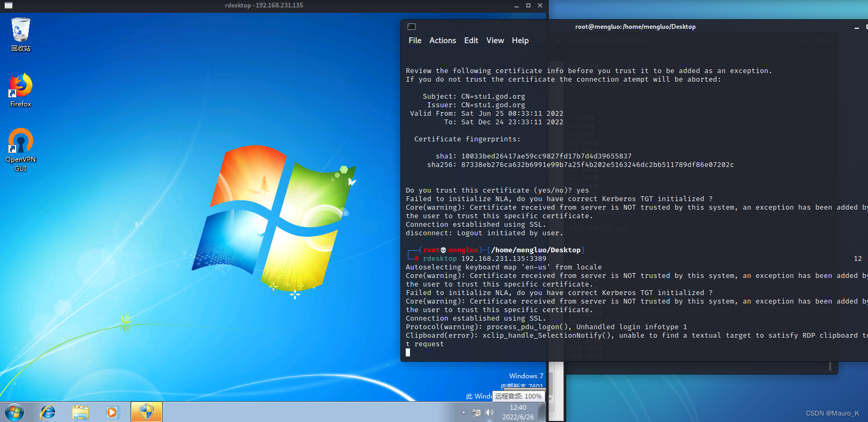Minimize the rdesktop window
This screenshot has width=868, height=422.
(x=517, y=5)
